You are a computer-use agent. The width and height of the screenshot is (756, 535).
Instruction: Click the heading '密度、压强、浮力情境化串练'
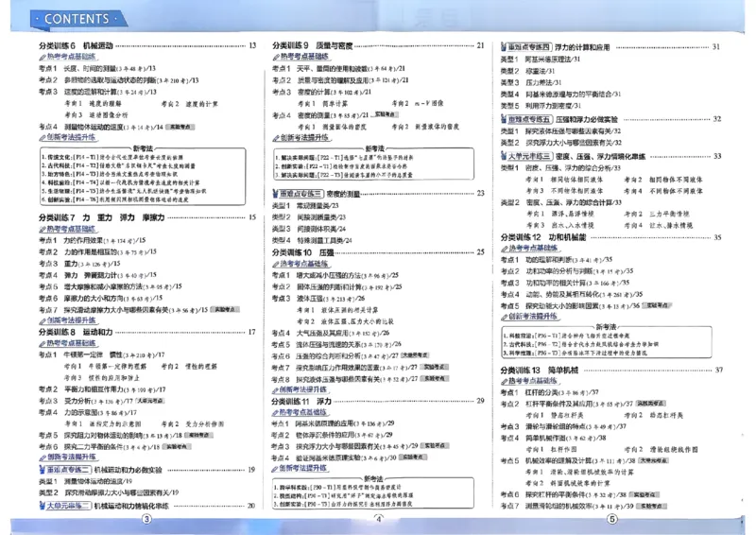(x=600, y=156)
